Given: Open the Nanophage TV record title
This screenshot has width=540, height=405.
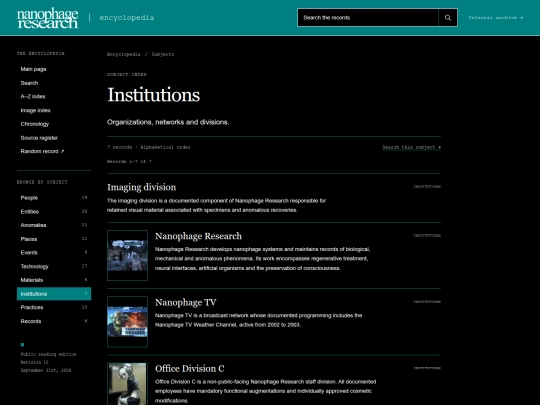Looking at the screenshot, I should click(186, 302).
